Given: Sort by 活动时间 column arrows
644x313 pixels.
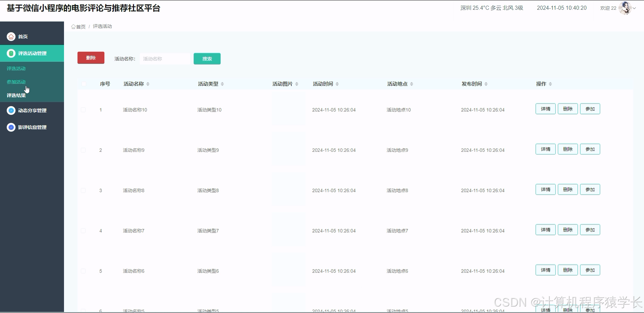Looking at the screenshot, I should pyautogui.click(x=337, y=84).
